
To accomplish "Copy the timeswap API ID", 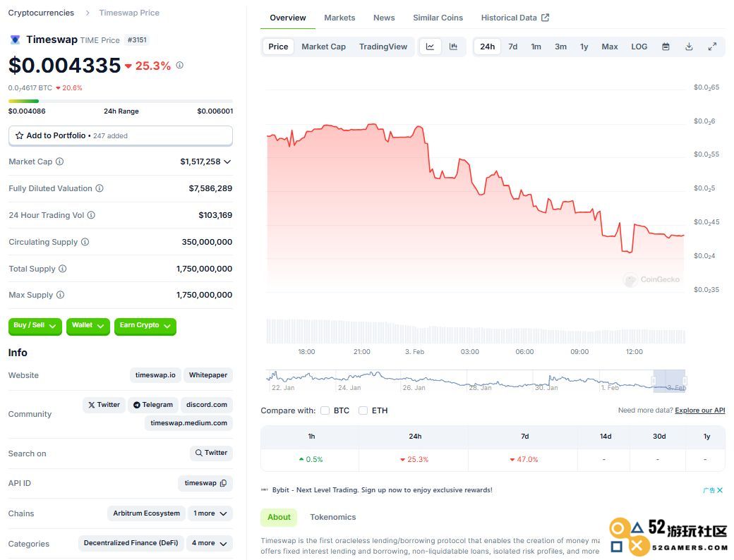I will point(223,483).
